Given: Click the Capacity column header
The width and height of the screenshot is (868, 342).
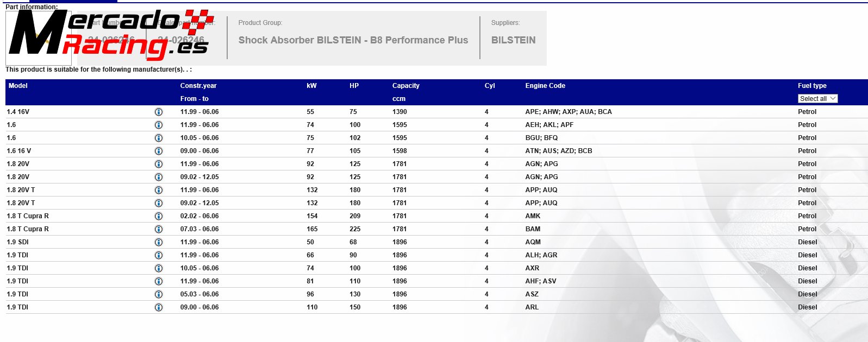Looking at the screenshot, I should pyautogui.click(x=405, y=86).
